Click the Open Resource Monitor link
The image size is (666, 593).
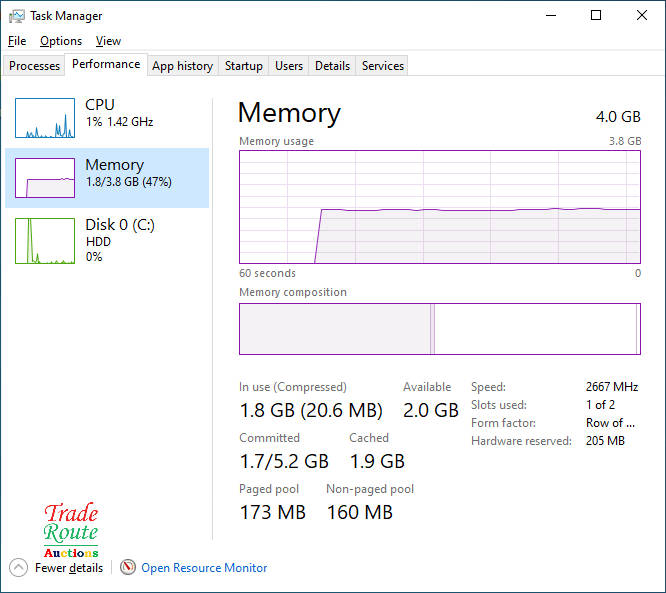click(x=204, y=568)
